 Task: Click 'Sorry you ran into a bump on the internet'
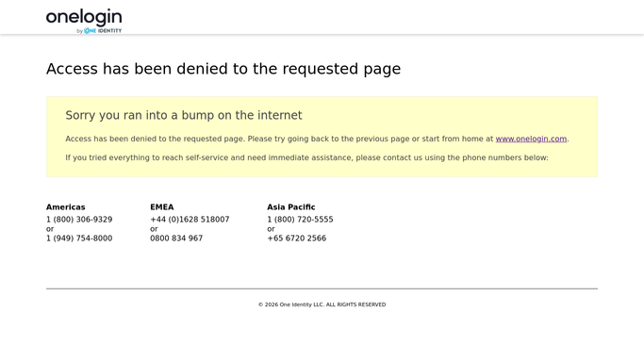pos(184,115)
